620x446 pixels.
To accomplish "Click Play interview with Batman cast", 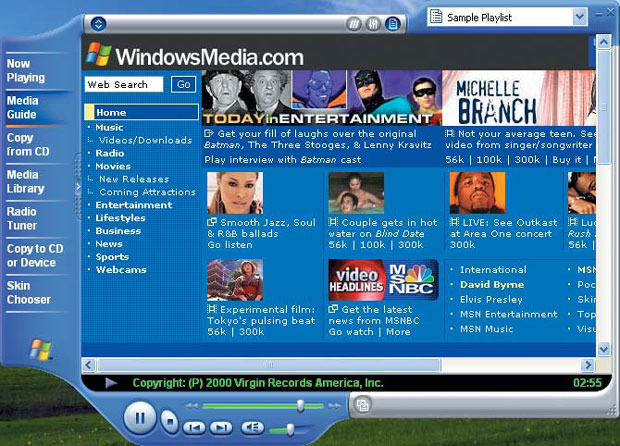I will [283, 160].
